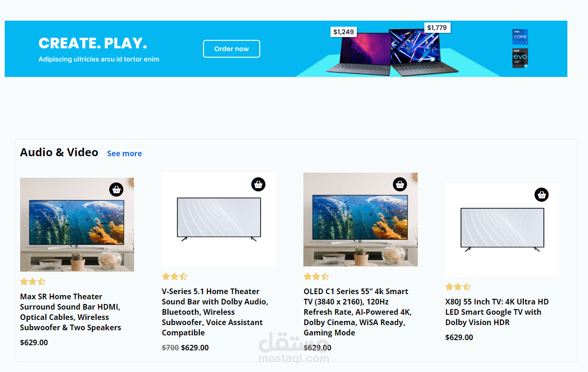
Task: Click star rating under Max SR product image
Action: click(33, 281)
